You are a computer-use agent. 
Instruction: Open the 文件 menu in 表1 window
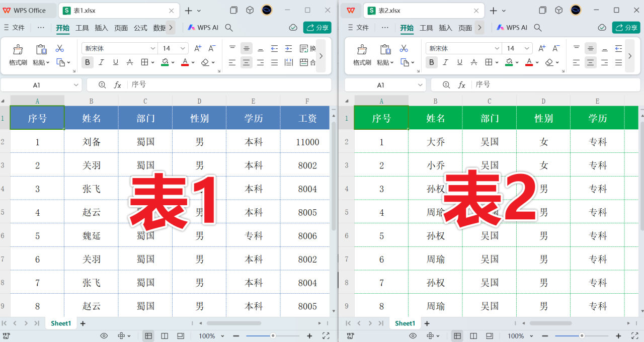14,28
